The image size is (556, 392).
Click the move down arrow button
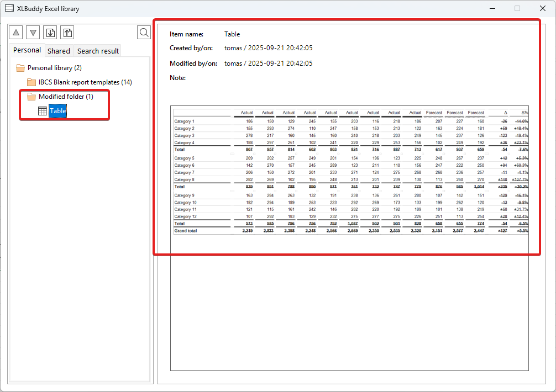tap(33, 33)
